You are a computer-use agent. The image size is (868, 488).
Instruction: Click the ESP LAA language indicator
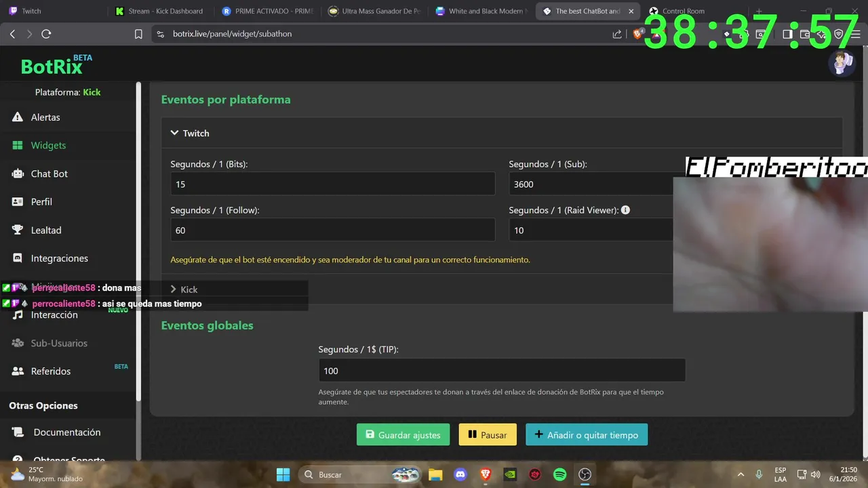click(x=781, y=474)
